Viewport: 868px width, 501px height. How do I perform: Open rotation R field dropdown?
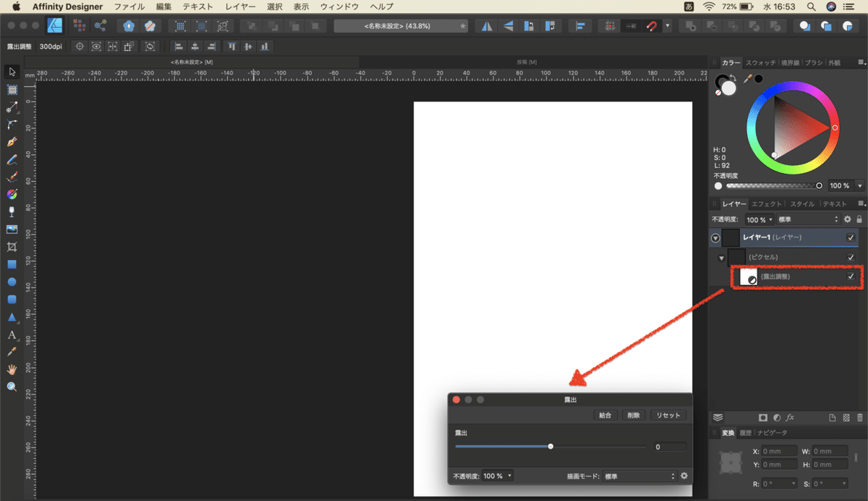[794, 484]
